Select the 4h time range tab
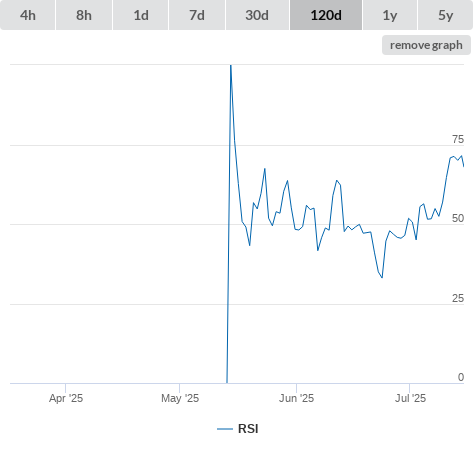 tap(28, 15)
